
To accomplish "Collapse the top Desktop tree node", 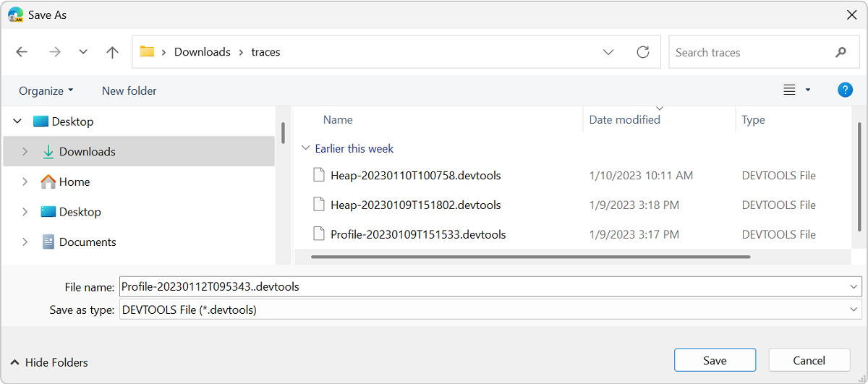I will tap(17, 121).
